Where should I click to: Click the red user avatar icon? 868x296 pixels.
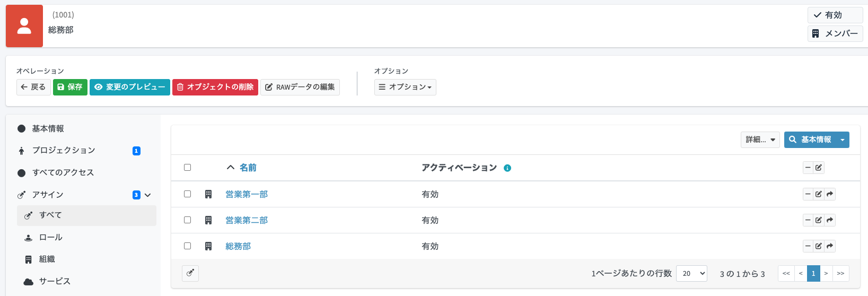(24, 26)
